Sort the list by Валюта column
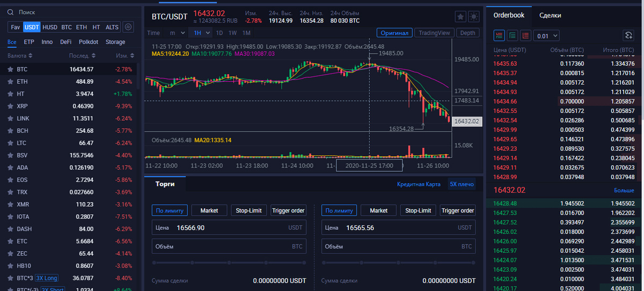 click(20, 56)
